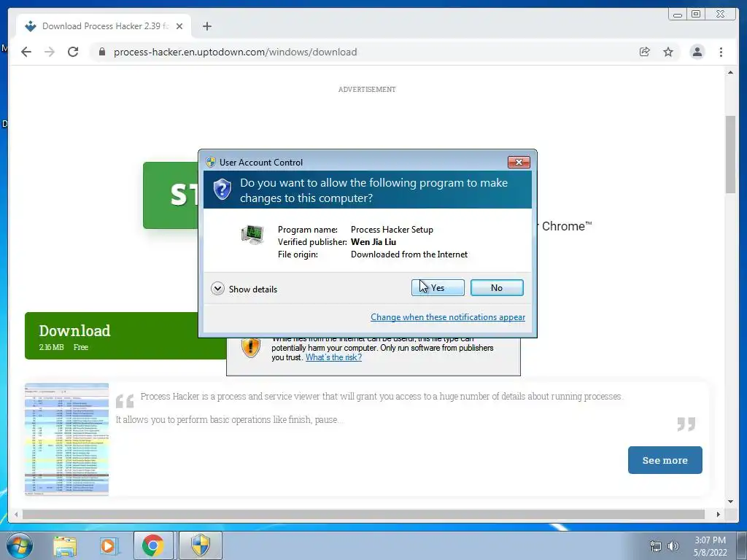747x560 pixels.
Task: Click the UAC question-mark shield icon
Action: click(x=222, y=190)
